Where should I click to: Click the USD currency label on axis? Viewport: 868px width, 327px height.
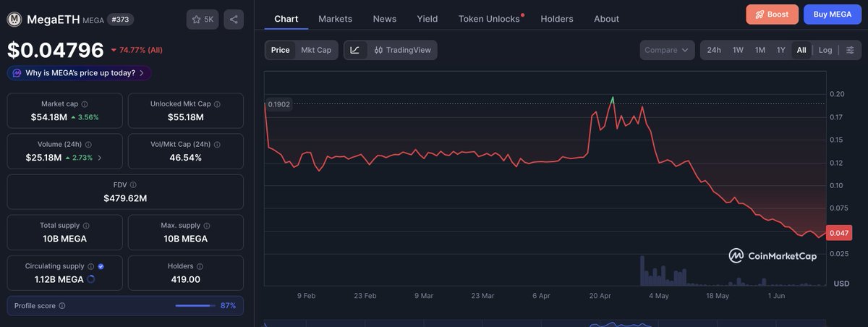click(x=841, y=283)
